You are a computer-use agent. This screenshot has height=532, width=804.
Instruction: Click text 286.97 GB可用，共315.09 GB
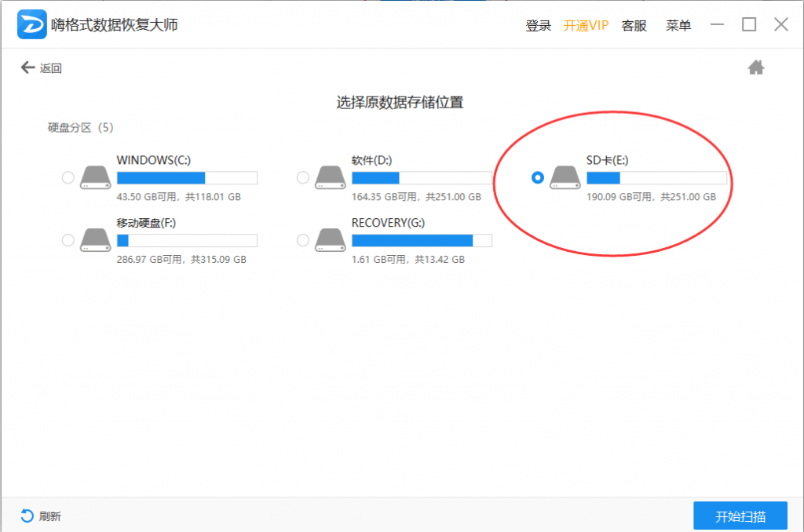pos(181,260)
